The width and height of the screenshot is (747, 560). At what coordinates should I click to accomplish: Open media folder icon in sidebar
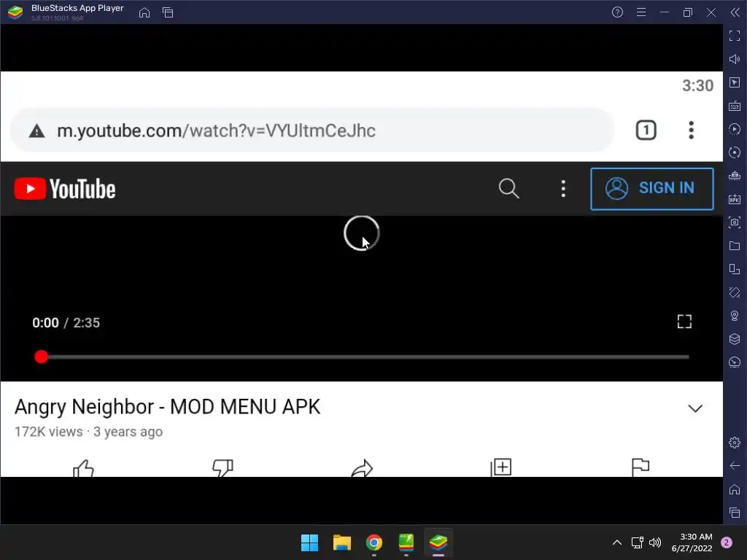(735, 246)
